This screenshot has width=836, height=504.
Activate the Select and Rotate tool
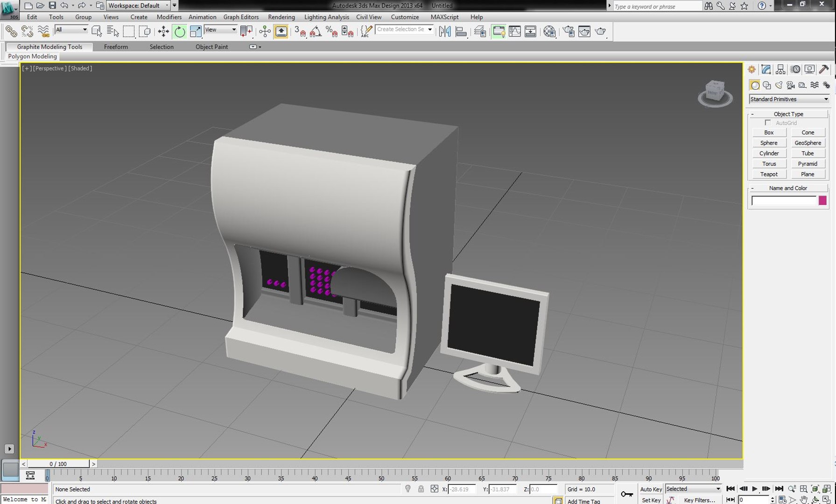[179, 31]
